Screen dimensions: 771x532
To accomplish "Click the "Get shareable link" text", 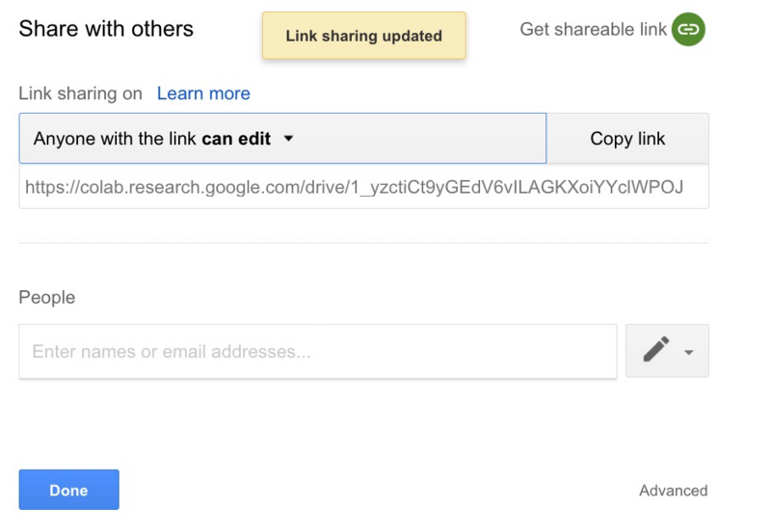I will coord(593,30).
